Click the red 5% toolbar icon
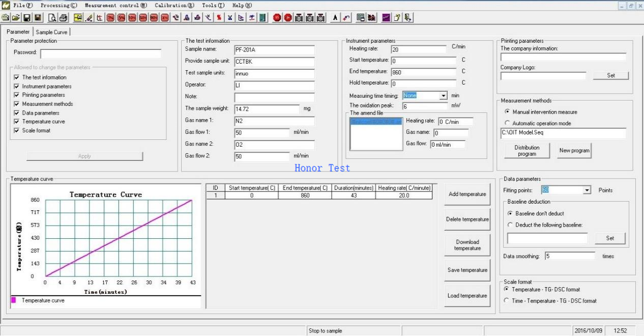The image size is (644, 336). click(122, 18)
